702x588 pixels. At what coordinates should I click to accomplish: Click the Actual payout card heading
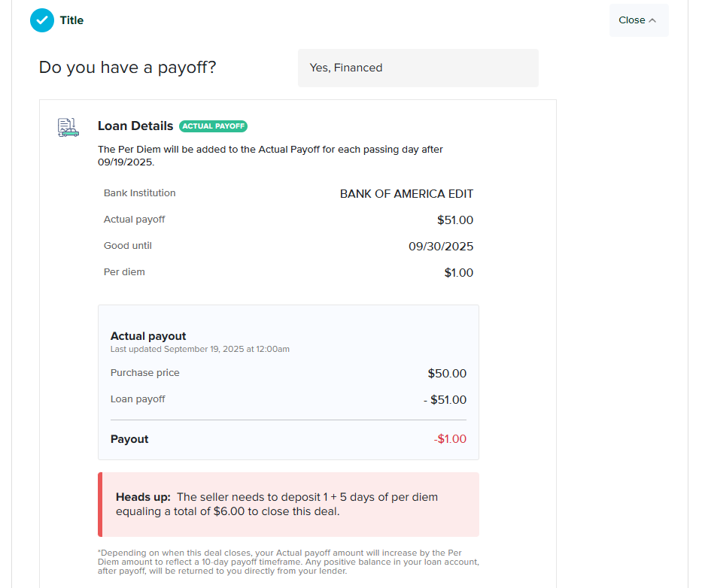click(x=148, y=336)
